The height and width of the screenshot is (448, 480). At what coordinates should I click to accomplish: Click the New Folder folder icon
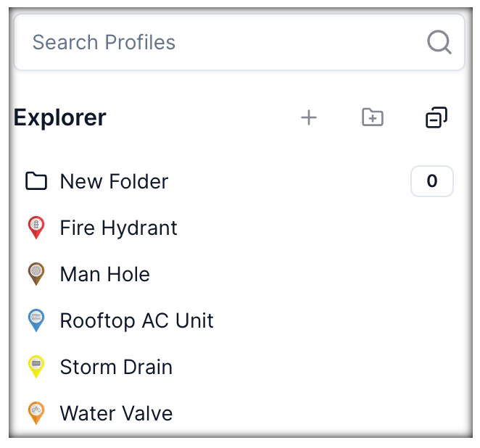point(36,181)
